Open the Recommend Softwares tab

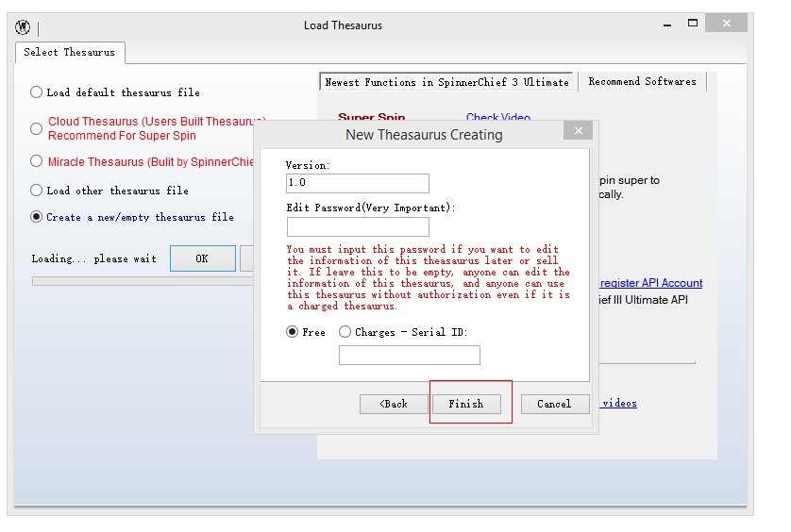click(642, 82)
